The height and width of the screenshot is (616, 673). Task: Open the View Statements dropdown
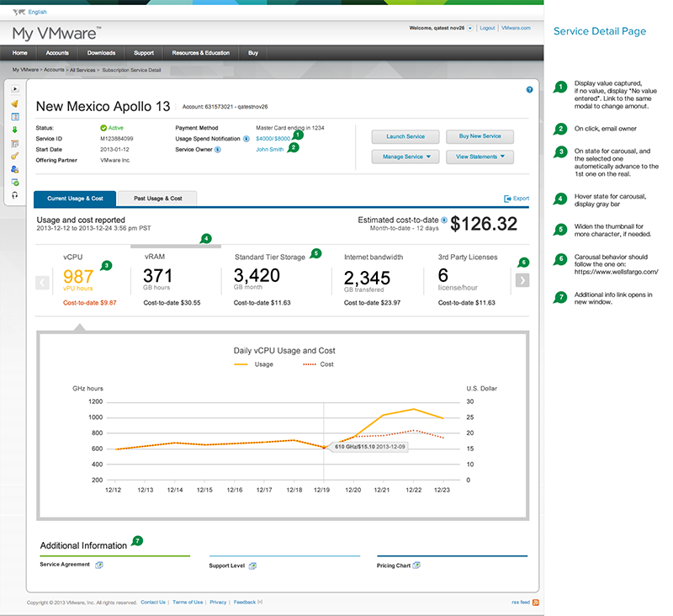[480, 157]
